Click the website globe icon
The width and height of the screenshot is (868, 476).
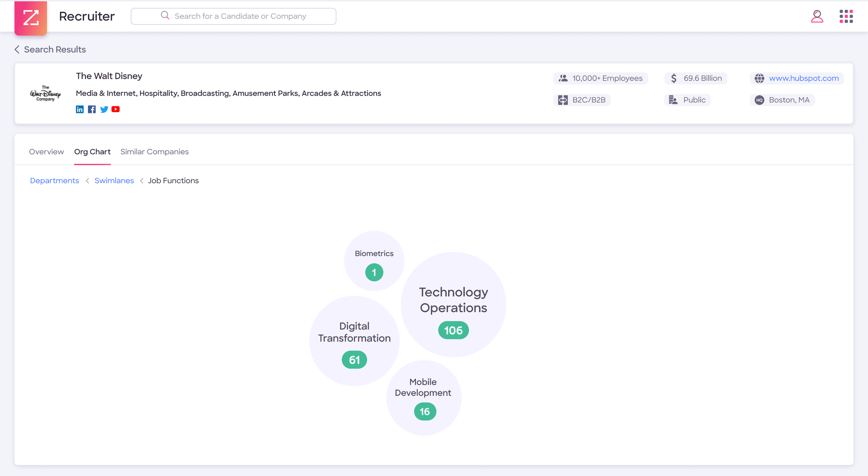point(759,78)
